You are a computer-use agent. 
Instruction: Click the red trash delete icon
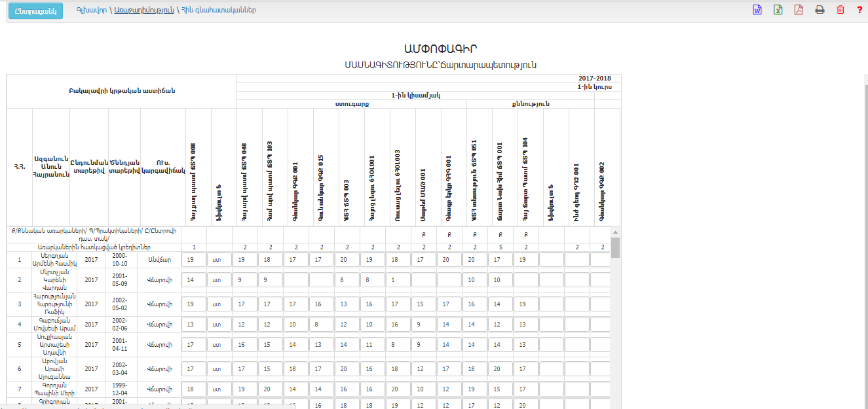tap(840, 10)
